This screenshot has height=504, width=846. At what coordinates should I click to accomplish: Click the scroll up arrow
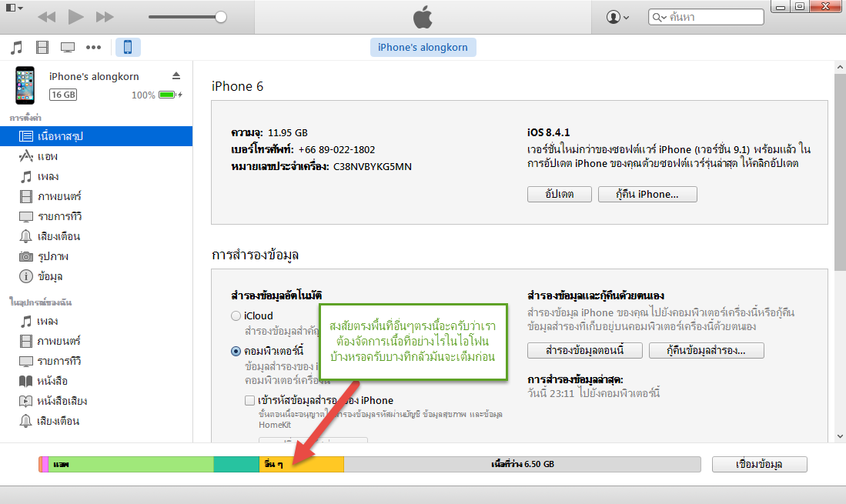(x=840, y=68)
